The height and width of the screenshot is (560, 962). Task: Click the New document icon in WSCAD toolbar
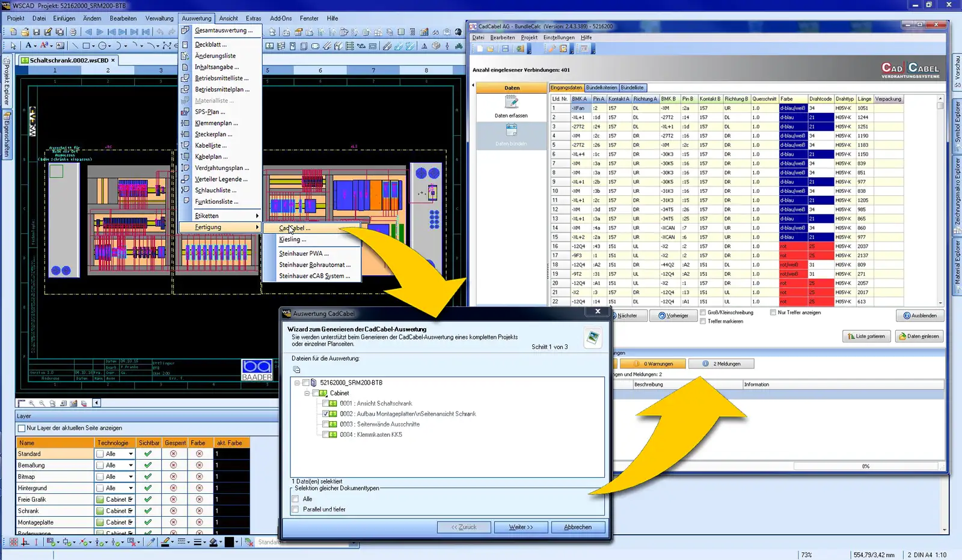click(x=13, y=32)
